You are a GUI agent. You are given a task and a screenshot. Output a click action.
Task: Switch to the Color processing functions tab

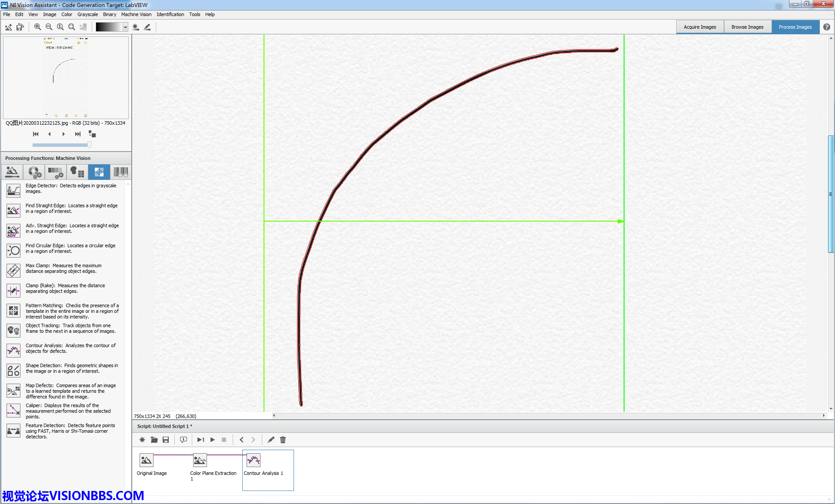34,172
